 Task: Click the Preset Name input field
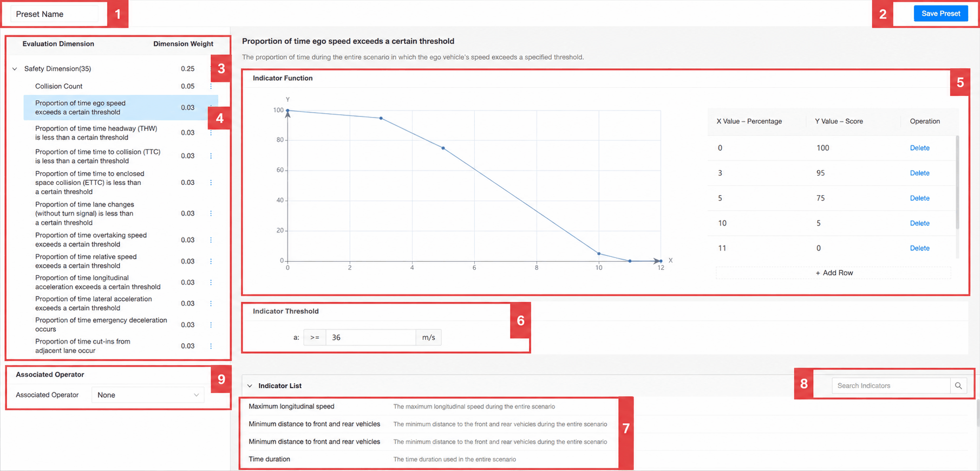[x=54, y=14]
